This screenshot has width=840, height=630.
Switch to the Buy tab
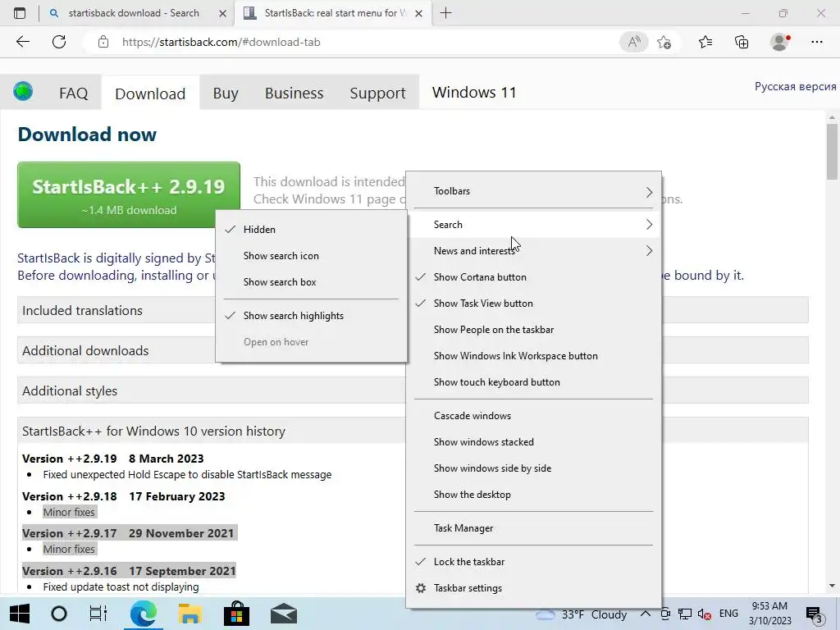click(x=226, y=93)
